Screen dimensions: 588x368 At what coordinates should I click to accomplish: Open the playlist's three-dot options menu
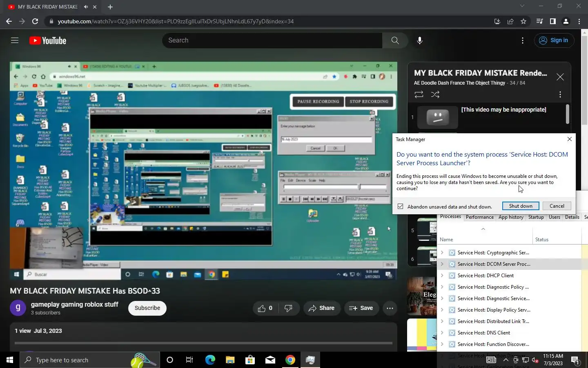pyautogui.click(x=560, y=94)
